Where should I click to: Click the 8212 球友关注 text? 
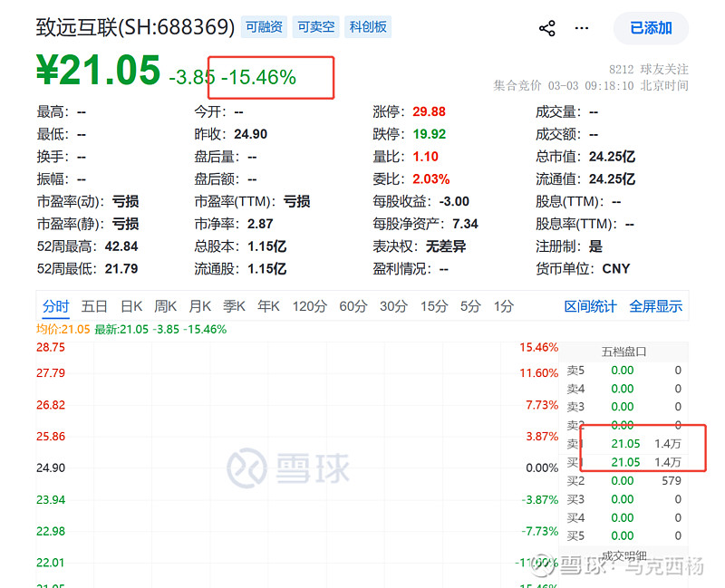tap(648, 70)
